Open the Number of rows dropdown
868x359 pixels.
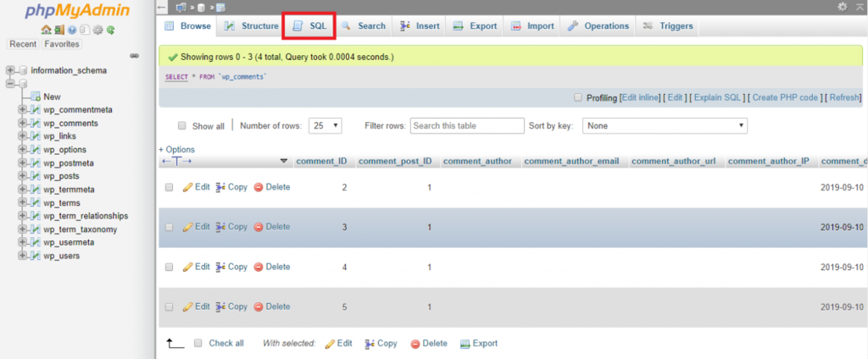click(x=325, y=125)
